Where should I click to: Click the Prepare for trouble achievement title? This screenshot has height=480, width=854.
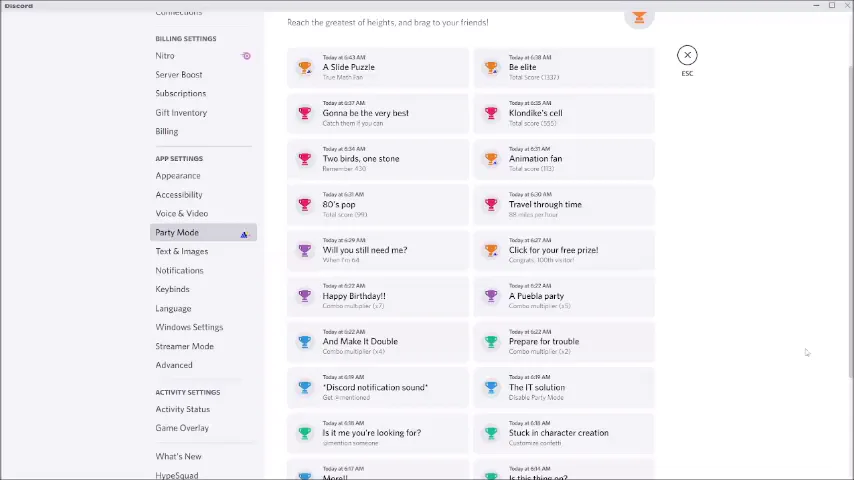pyautogui.click(x=544, y=342)
